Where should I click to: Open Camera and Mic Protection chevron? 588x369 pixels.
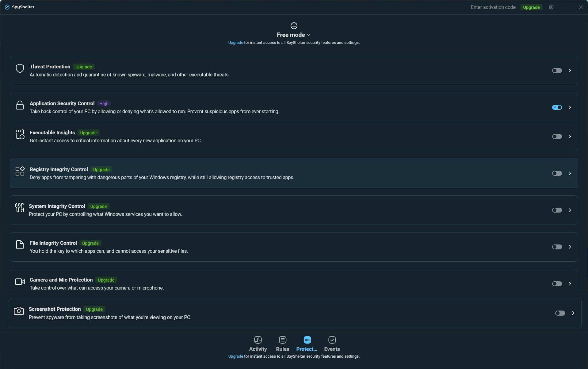click(x=570, y=284)
